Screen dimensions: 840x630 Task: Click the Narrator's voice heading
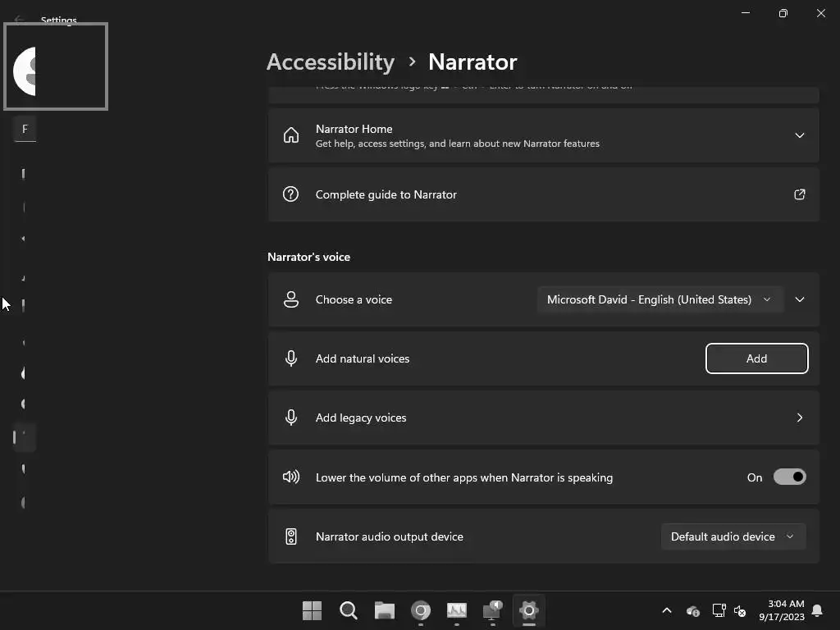tap(308, 257)
